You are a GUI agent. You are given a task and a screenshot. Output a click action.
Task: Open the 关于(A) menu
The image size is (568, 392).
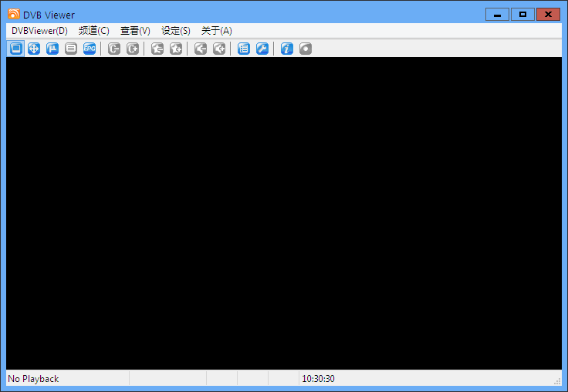[217, 31]
